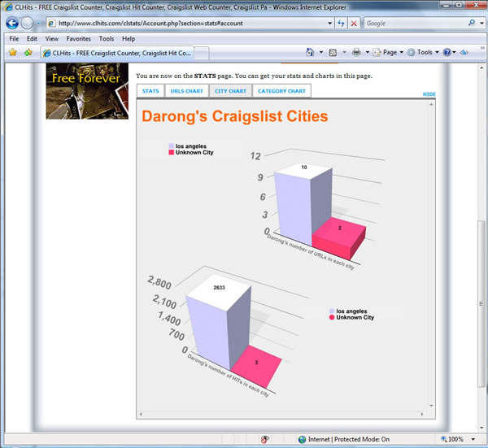
Task: Click the Print icon
Action: pyautogui.click(x=356, y=53)
